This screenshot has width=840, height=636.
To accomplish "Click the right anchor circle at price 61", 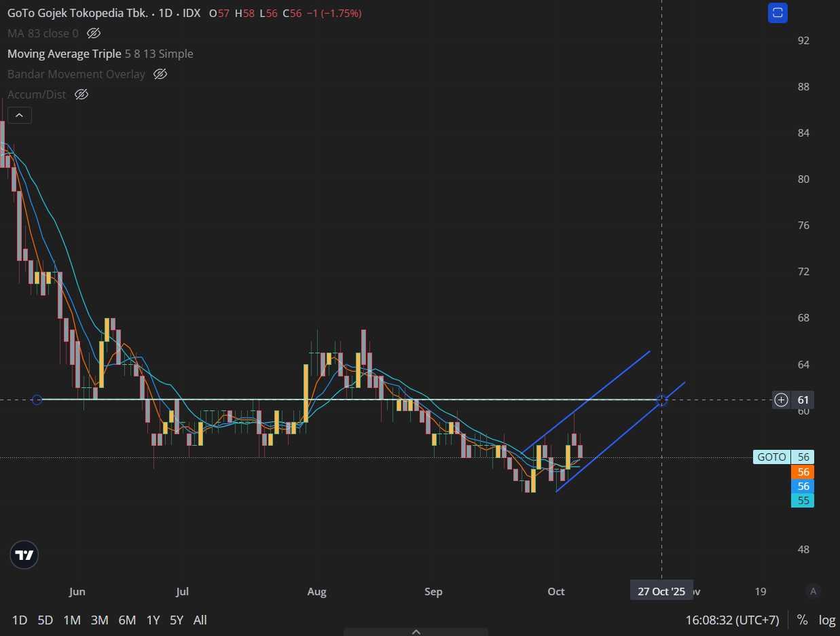I will point(662,400).
